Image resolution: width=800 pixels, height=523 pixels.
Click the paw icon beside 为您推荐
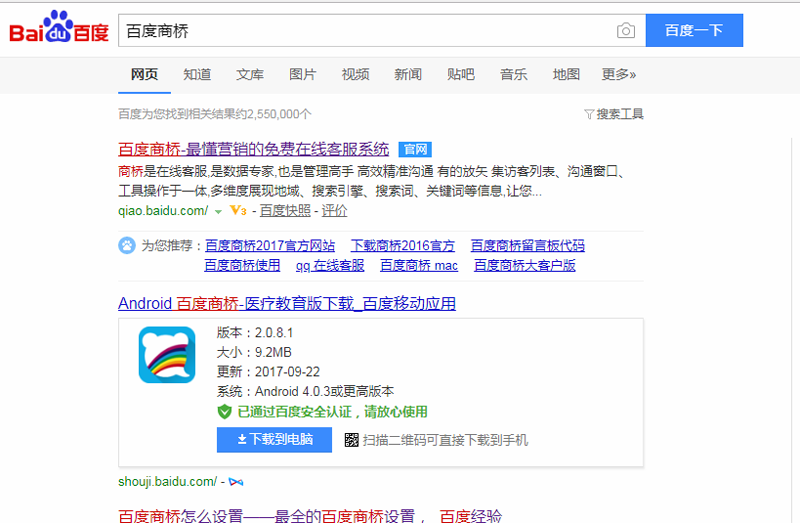(127, 245)
